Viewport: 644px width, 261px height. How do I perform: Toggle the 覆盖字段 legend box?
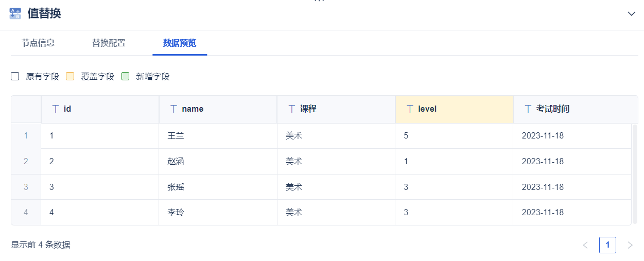point(70,77)
